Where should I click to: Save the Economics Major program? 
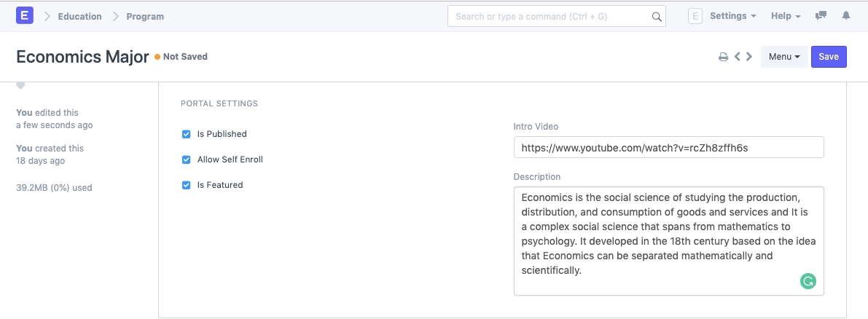[829, 57]
